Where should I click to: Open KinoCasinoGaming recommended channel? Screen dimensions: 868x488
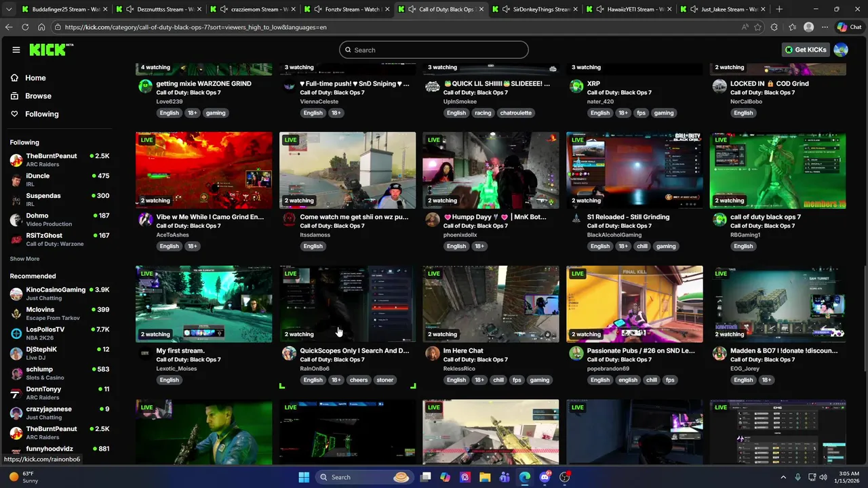click(60, 293)
